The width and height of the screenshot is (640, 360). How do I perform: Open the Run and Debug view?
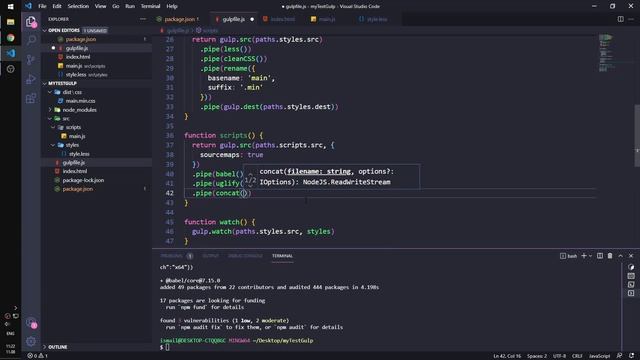31,79
